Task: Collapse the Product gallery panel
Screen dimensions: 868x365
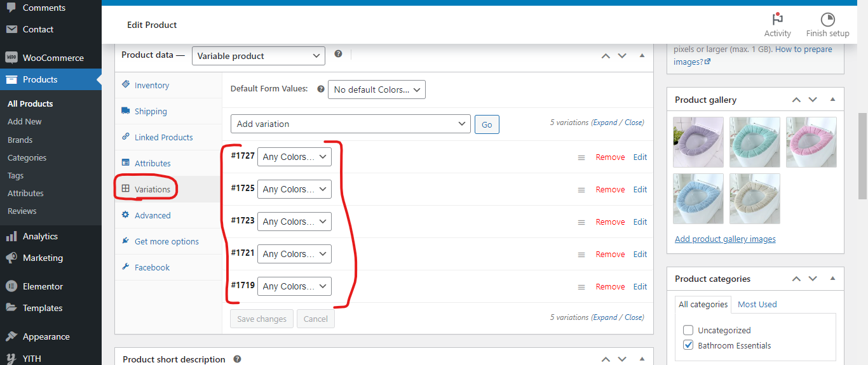Action: [832, 100]
